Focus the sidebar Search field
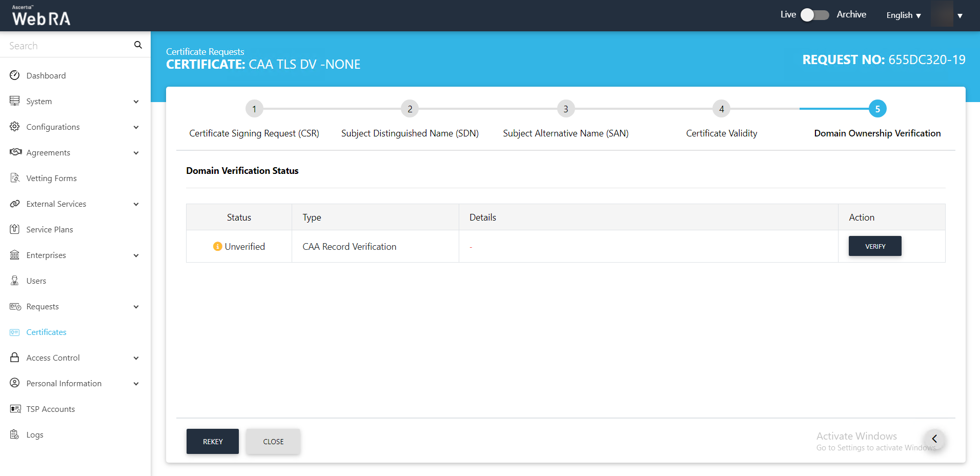 [67, 46]
